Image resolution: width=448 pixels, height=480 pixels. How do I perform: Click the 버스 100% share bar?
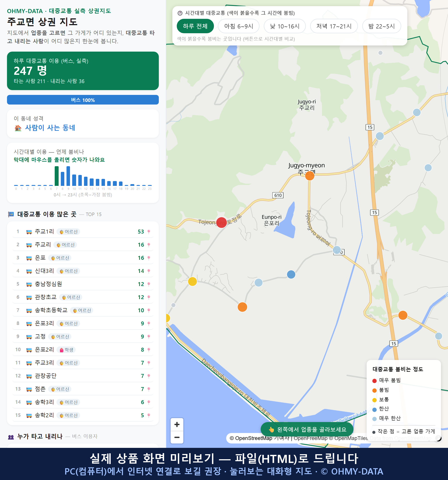coord(83,100)
